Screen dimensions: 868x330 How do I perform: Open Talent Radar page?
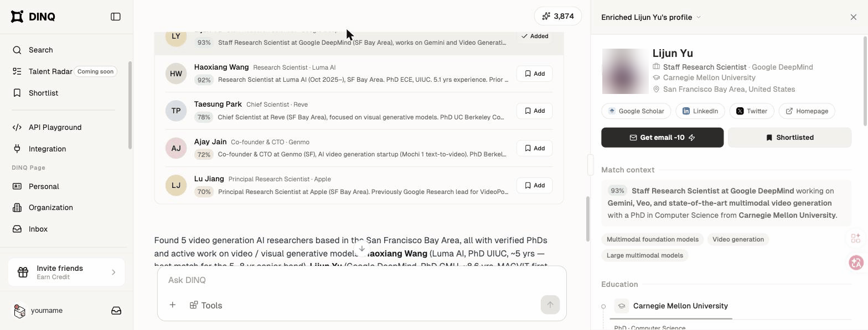coord(50,71)
